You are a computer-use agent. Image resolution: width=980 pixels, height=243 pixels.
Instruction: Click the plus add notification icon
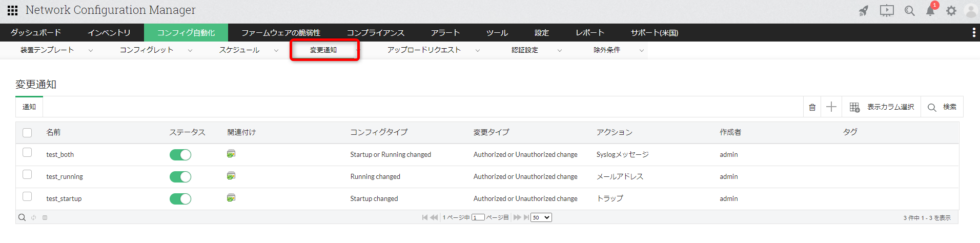coord(831,107)
